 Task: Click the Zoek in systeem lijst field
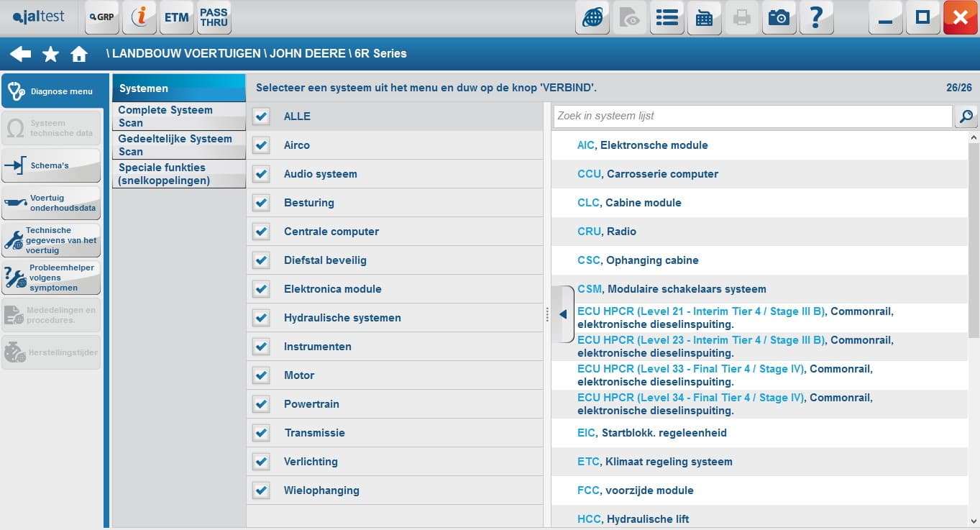click(x=753, y=116)
